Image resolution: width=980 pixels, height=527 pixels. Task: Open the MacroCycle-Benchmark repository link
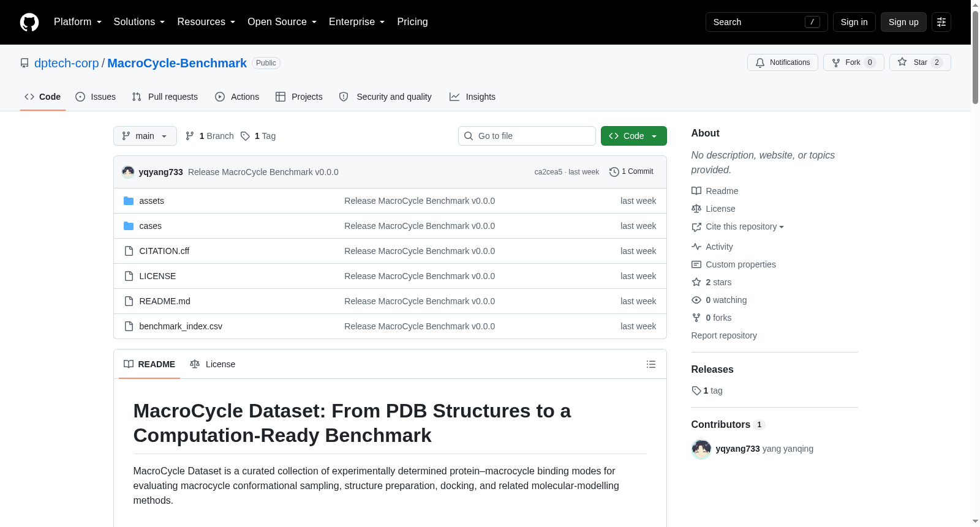click(177, 63)
